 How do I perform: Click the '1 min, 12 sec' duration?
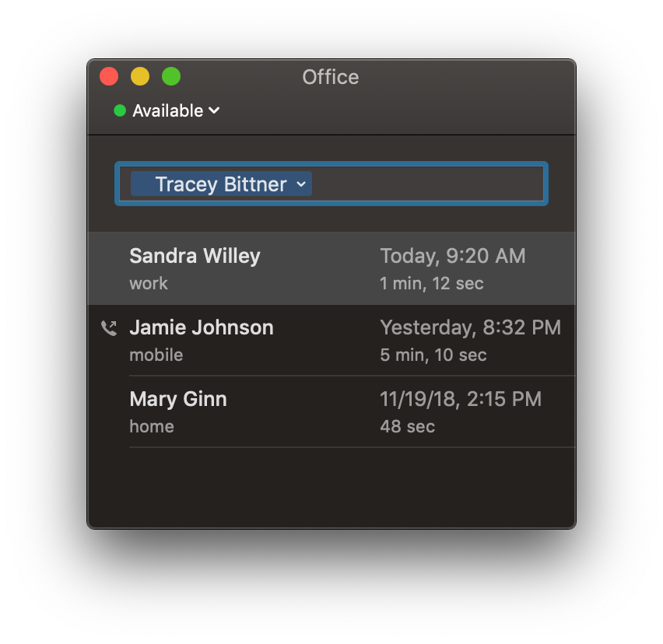point(431,284)
